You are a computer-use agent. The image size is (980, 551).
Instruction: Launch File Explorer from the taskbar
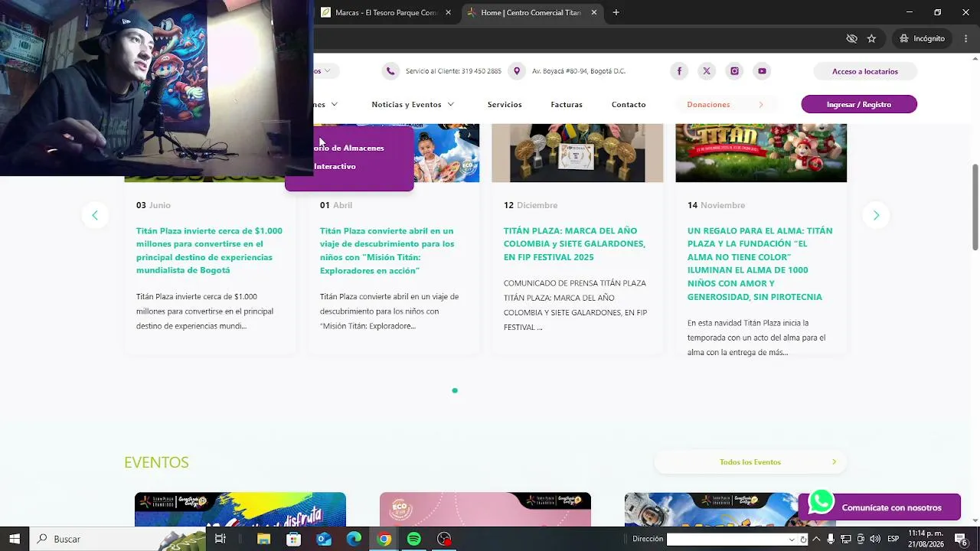click(x=263, y=539)
